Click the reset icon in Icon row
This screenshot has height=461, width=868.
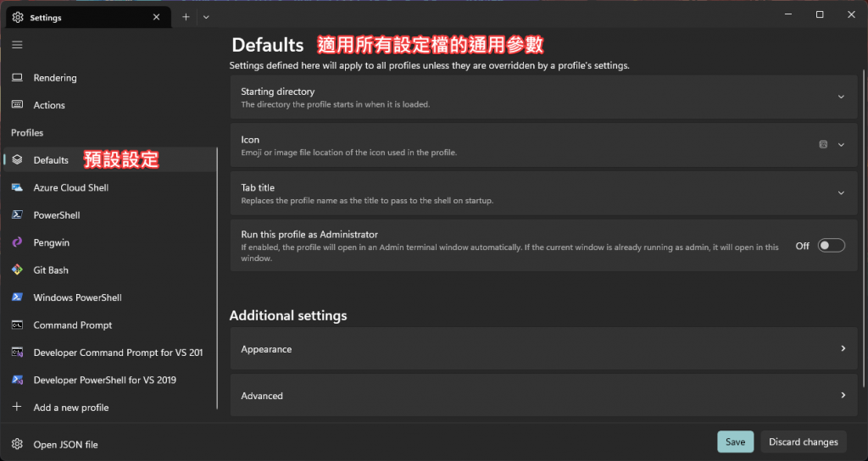tap(823, 144)
